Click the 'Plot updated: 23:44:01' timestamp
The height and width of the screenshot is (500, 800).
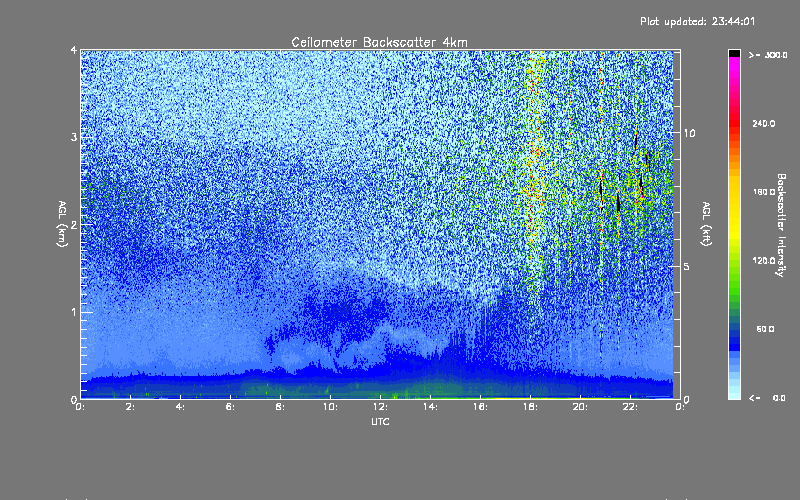[x=697, y=21]
